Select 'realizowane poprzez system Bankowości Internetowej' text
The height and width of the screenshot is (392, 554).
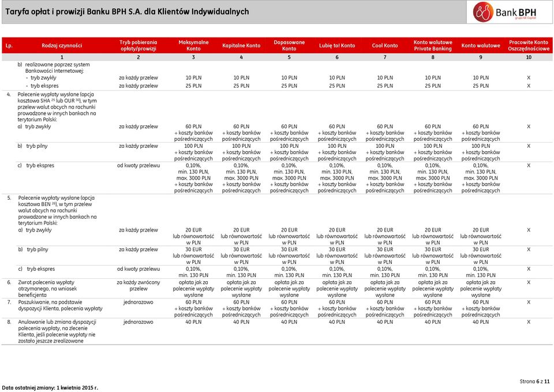[x=57, y=68]
